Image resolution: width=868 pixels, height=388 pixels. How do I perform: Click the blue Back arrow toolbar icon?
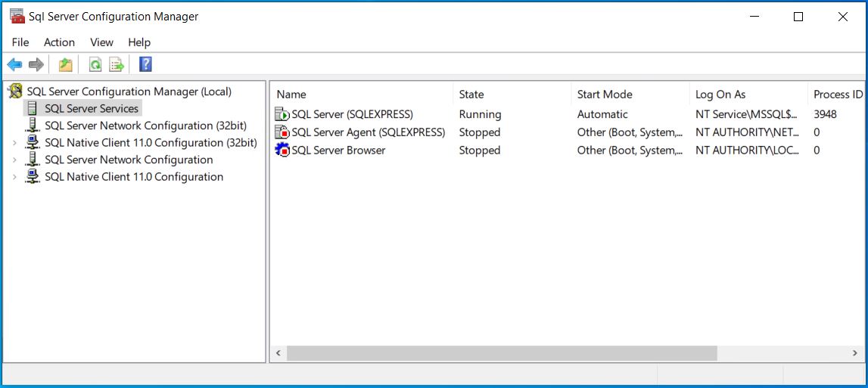pos(14,65)
